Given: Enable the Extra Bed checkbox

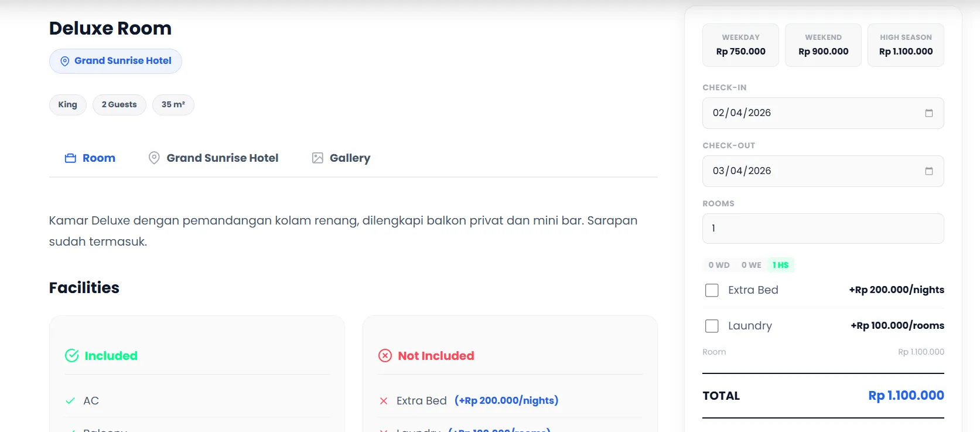Looking at the screenshot, I should point(712,290).
